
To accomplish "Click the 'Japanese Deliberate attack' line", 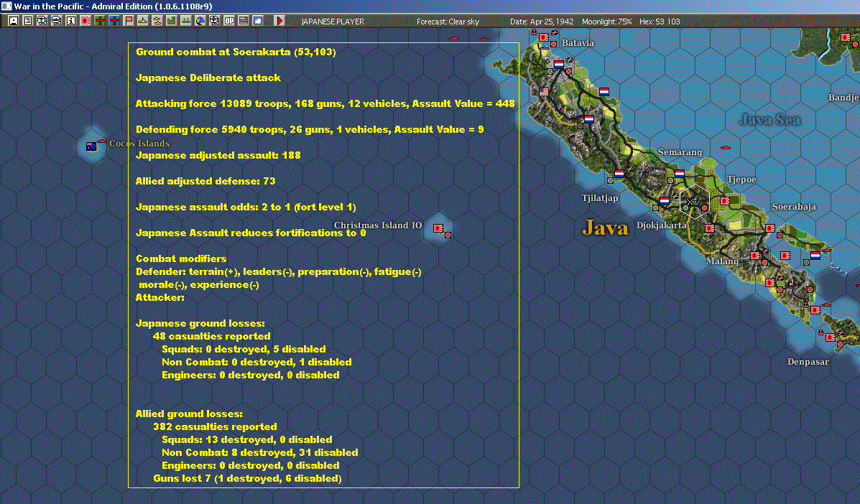I will pyautogui.click(x=208, y=78).
